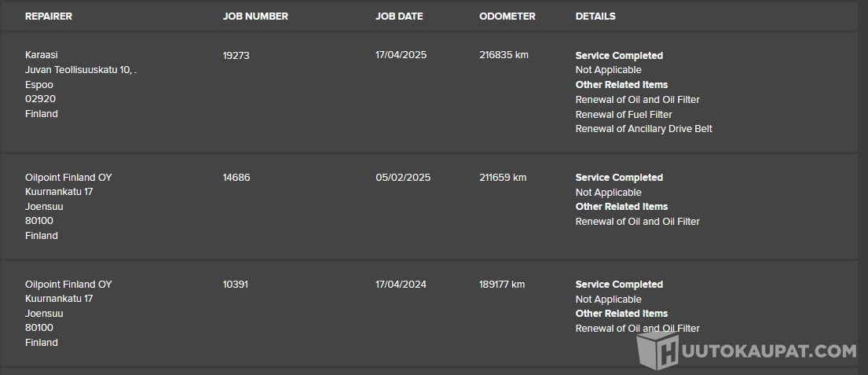The width and height of the screenshot is (868, 375).
Task: Click the DETAILS column header
Action: pos(595,17)
